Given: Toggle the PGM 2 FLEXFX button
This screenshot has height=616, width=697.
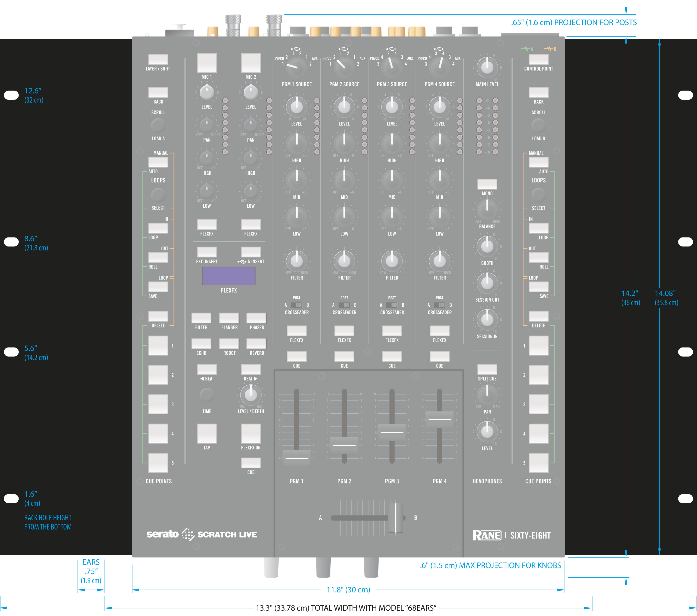Looking at the screenshot, I should (344, 331).
